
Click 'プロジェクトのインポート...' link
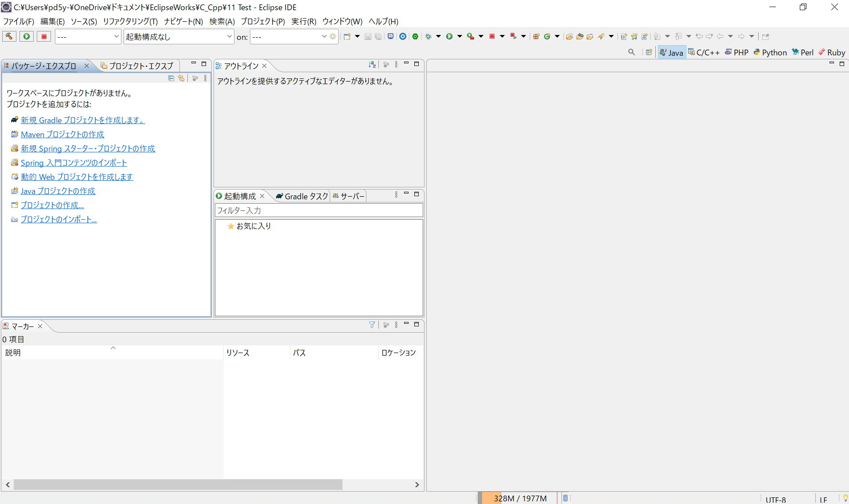(58, 219)
